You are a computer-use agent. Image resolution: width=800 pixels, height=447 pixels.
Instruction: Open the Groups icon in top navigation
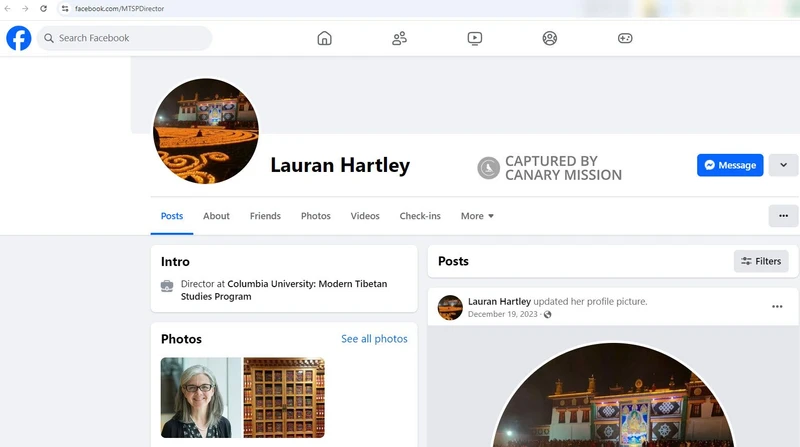549,38
